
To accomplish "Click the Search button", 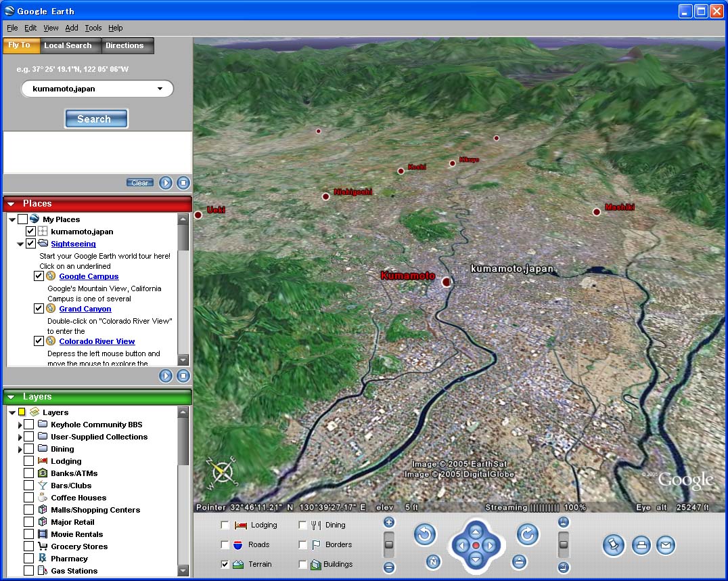I will tap(96, 119).
